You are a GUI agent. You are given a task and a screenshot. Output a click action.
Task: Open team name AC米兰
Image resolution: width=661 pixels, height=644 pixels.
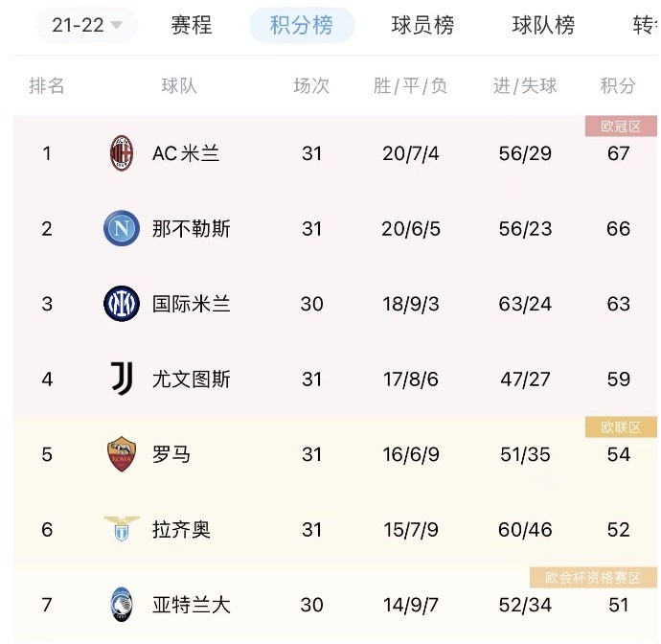(186, 153)
